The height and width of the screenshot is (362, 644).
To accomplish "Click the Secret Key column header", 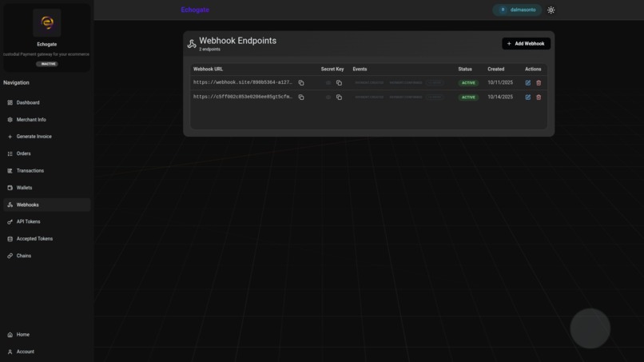I will [x=332, y=69].
